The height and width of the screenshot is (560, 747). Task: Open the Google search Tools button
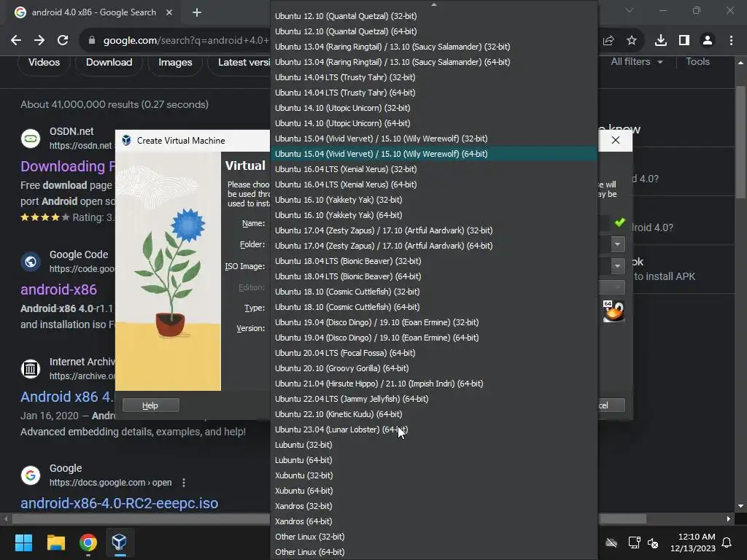697,62
